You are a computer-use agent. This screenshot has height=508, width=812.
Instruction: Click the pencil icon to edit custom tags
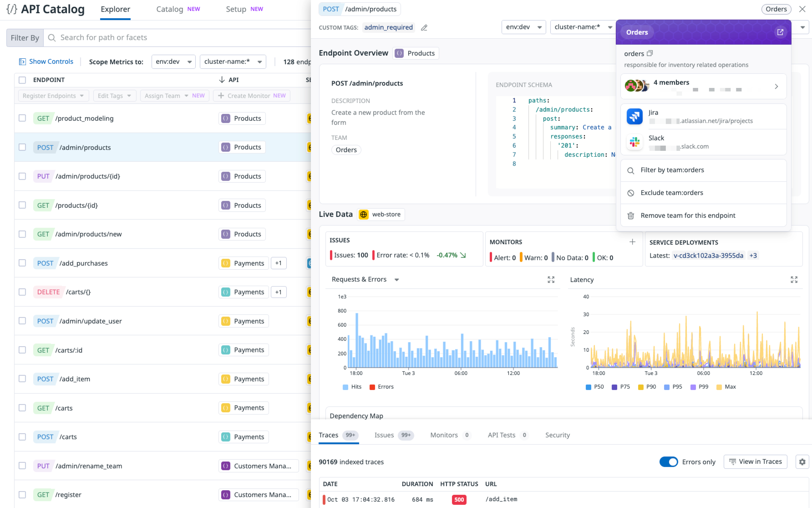[x=424, y=28]
